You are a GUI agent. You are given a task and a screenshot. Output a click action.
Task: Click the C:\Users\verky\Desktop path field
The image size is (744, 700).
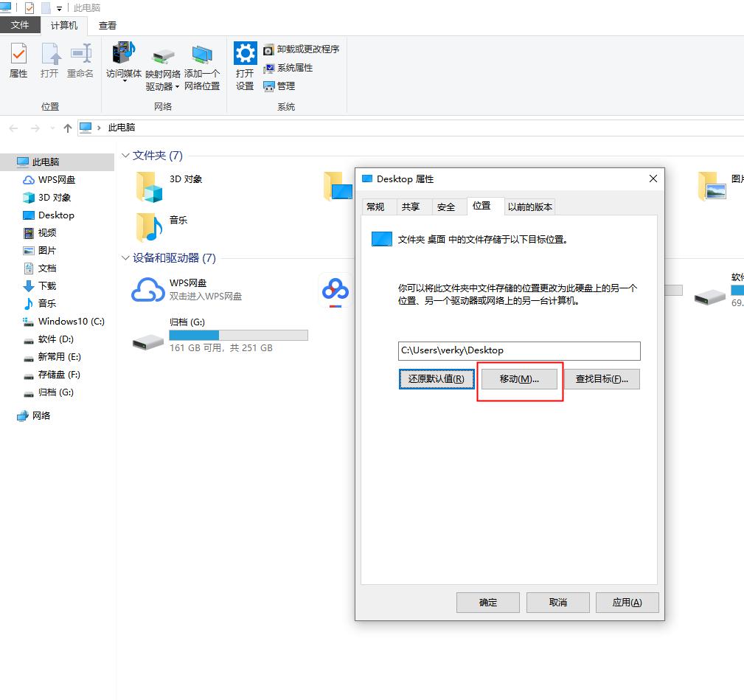pos(519,350)
